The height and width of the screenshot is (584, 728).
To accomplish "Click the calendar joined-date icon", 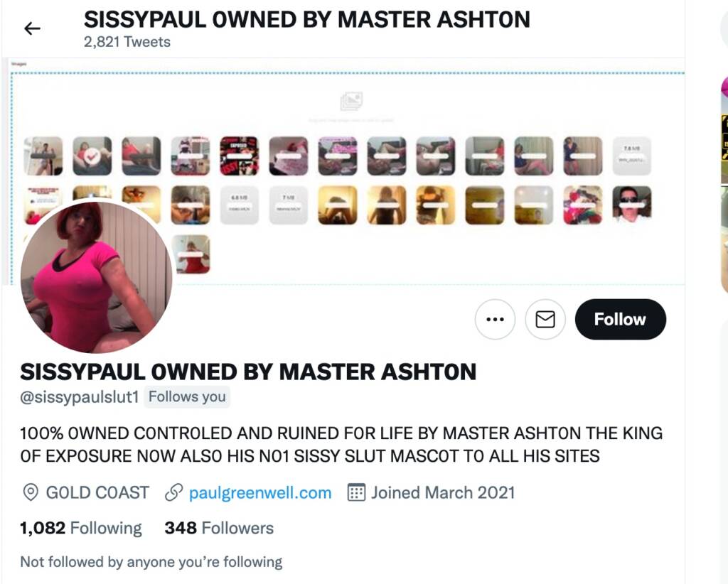I will point(356,492).
